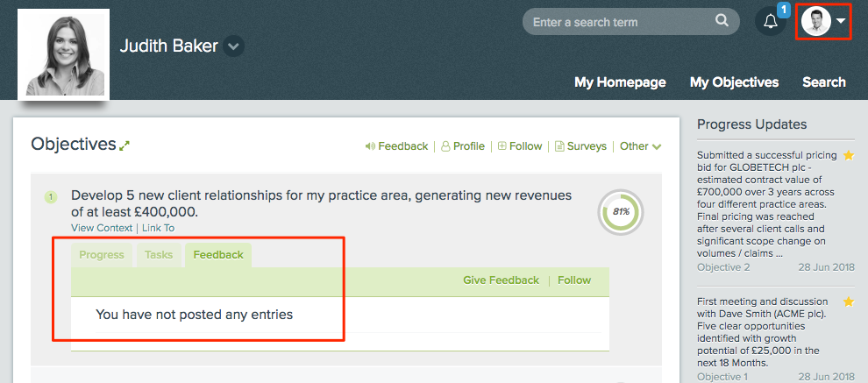The height and width of the screenshot is (383, 868).
Task: Go to My Objectives in navigation
Action: (734, 82)
